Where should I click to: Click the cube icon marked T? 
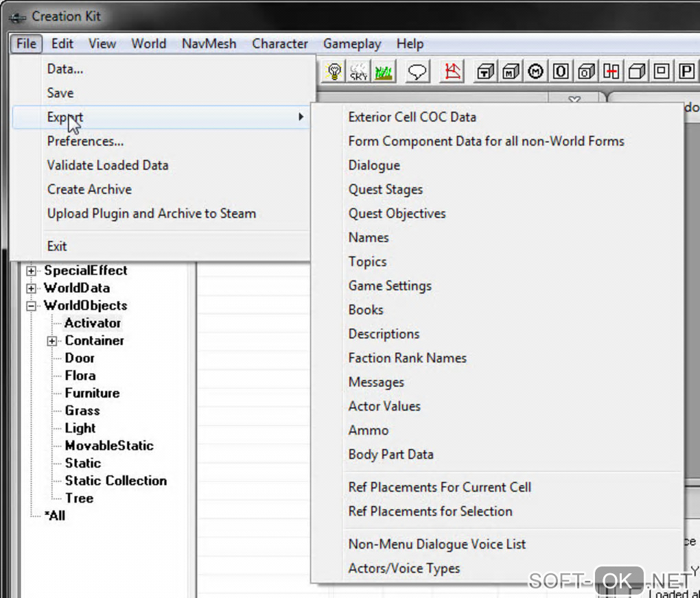(486, 71)
